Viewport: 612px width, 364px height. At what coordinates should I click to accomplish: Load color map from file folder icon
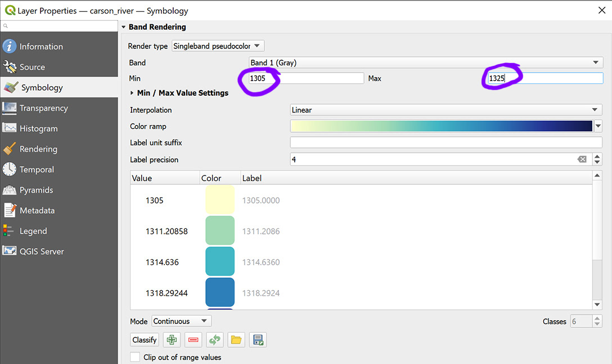tap(236, 340)
